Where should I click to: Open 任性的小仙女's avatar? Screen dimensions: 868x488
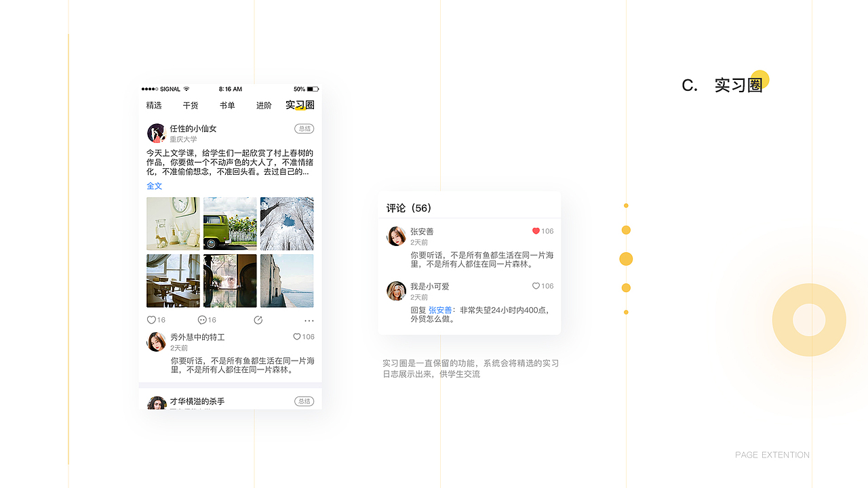157,133
